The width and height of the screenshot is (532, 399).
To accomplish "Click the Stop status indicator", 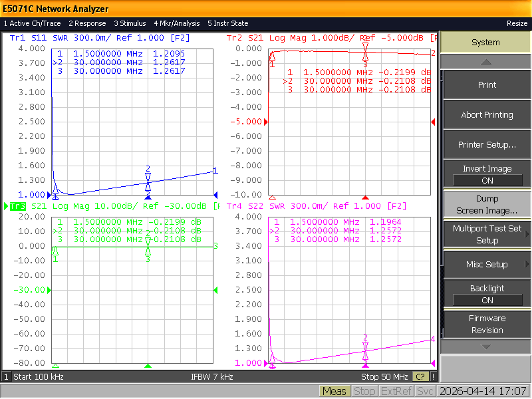I will click(x=364, y=392).
